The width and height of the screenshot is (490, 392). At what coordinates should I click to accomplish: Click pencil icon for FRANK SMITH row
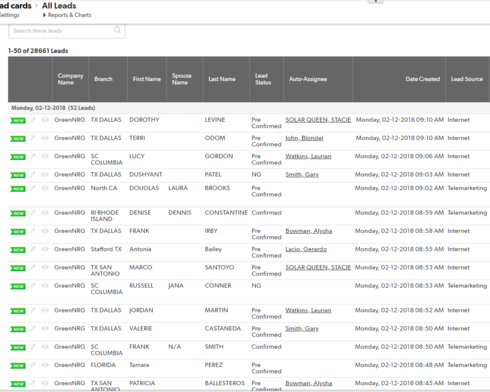[32, 347]
